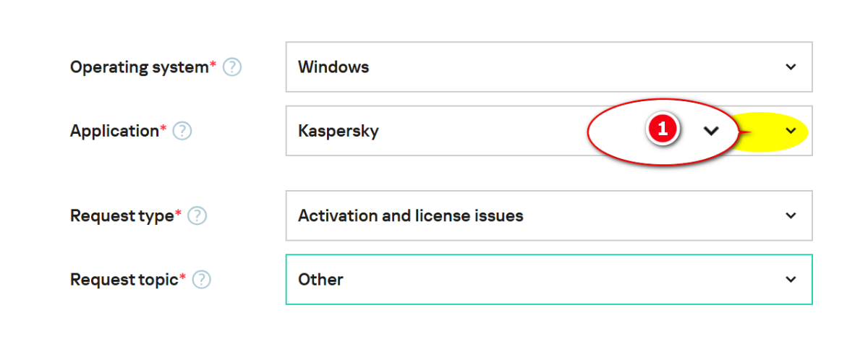The height and width of the screenshot is (347, 868).
Task: Click the help icon beside Operating system
Action: (x=232, y=67)
